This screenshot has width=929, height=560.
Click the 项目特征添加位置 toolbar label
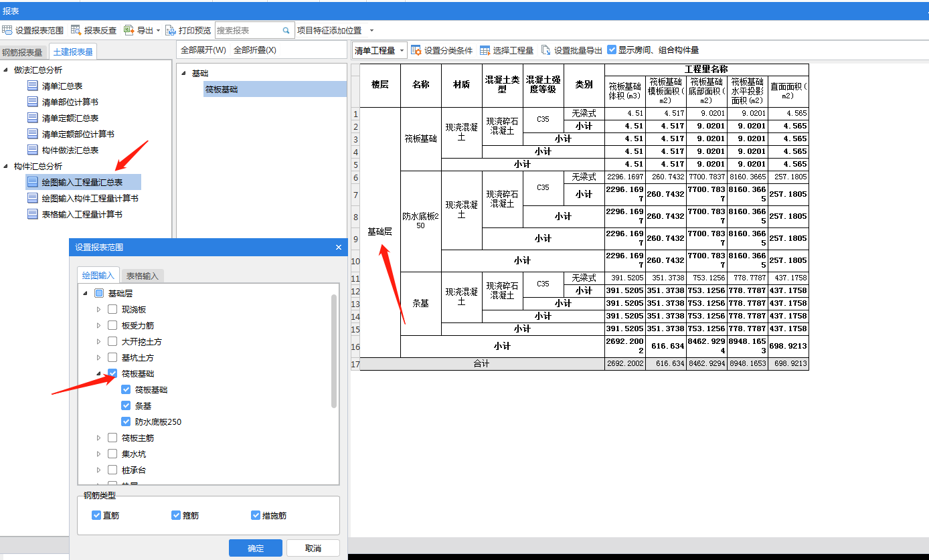click(329, 30)
